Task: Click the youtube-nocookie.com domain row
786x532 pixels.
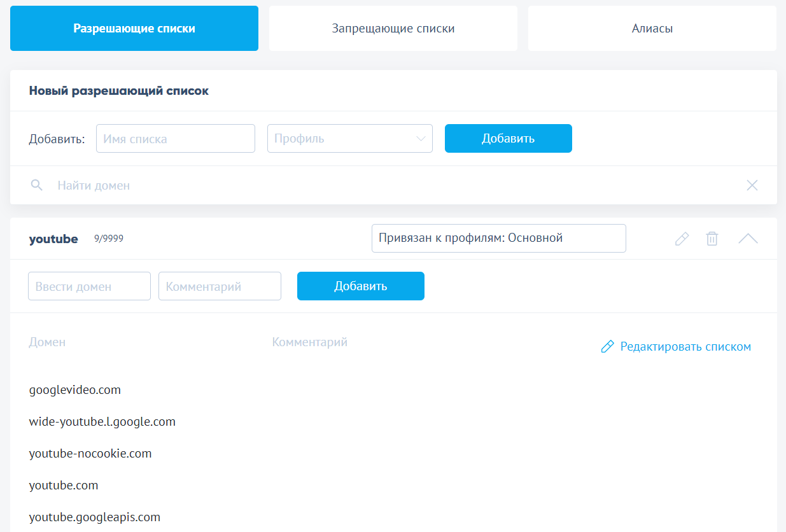Action: (x=90, y=453)
